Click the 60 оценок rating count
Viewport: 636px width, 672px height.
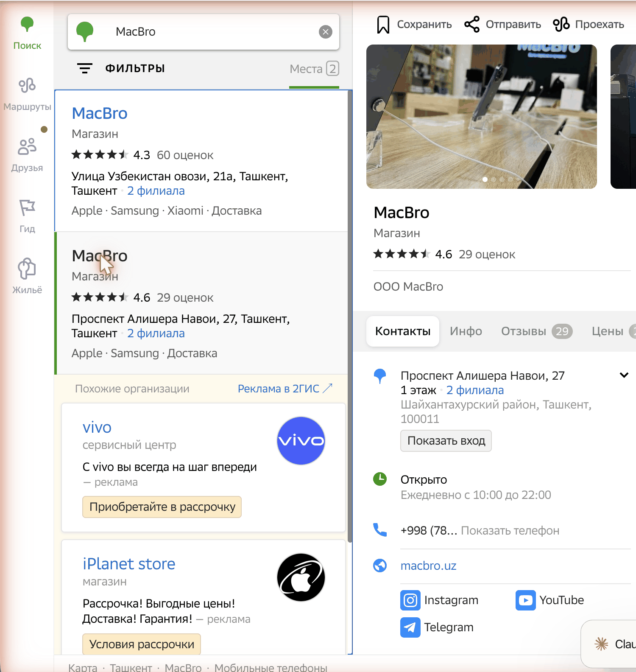tap(185, 155)
